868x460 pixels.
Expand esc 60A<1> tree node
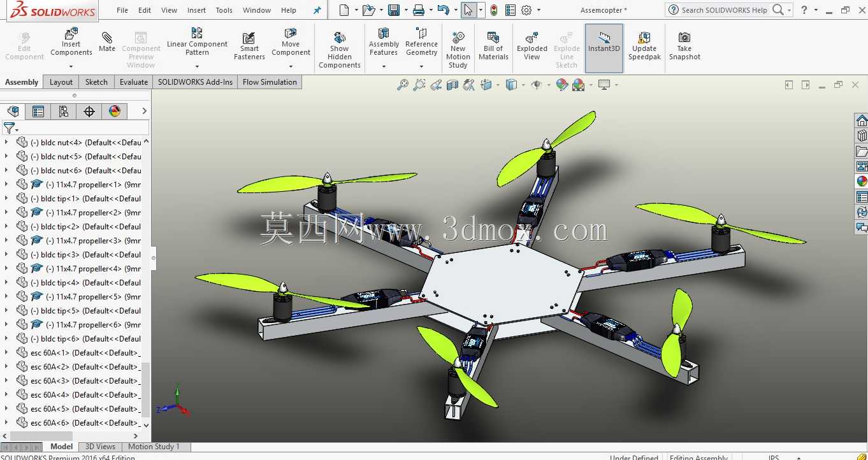[x=6, y=352]
